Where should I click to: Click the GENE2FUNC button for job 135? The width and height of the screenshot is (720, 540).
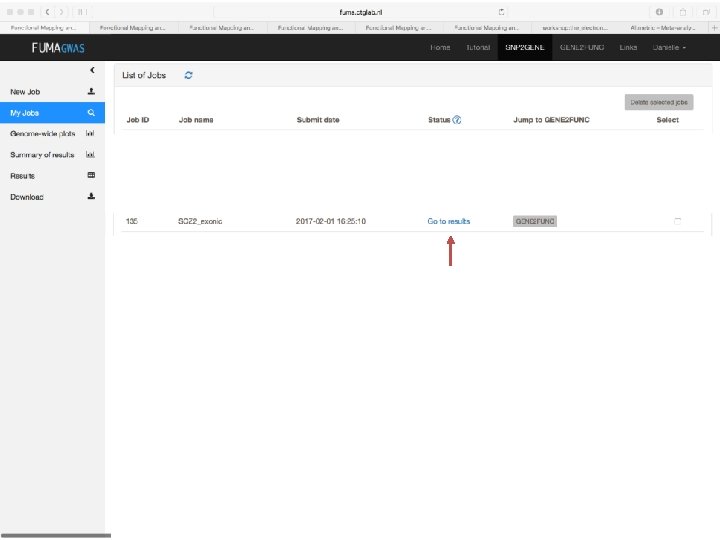click(534, 221)
